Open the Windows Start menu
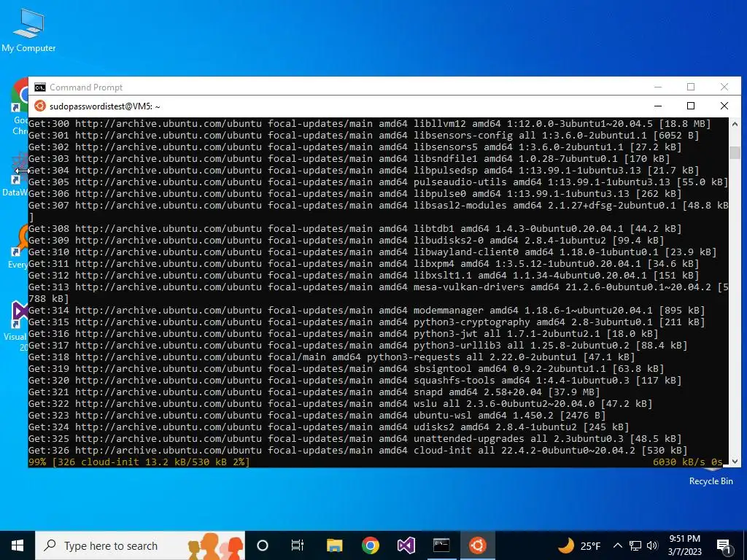Viewport: 747px width, 560px height. click(x=18, y=545)
